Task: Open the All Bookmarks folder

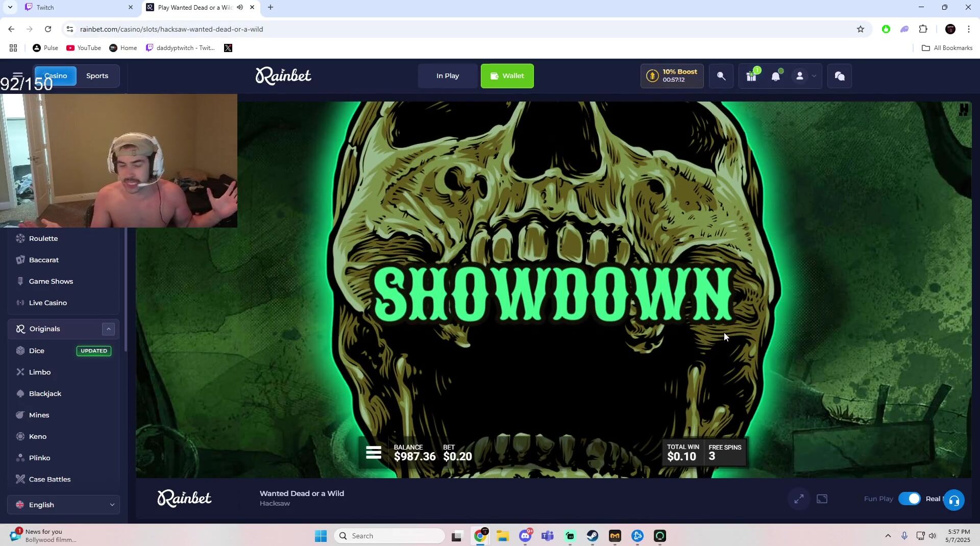Action: click(x=947, y=48)
